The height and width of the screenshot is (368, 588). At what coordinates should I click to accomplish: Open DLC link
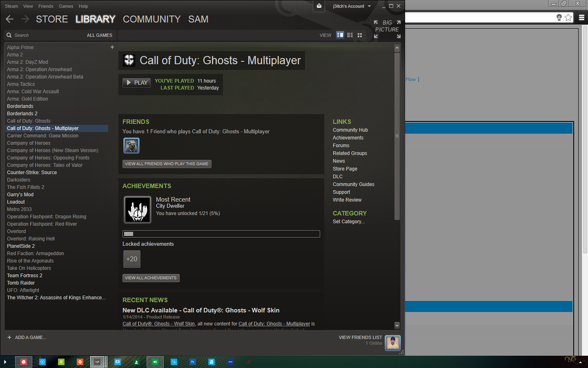[338, 177]
